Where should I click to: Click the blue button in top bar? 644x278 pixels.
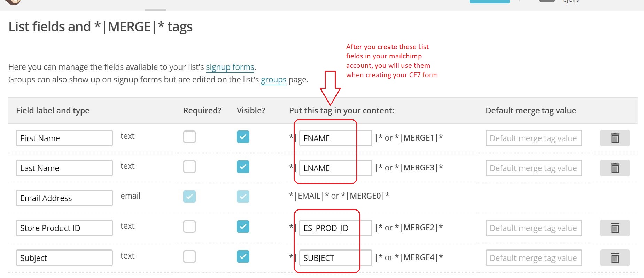pos(489,1)
